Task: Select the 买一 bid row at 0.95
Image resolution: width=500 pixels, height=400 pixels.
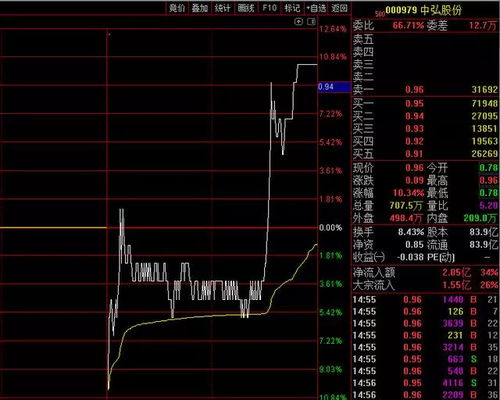Action: 425,103
